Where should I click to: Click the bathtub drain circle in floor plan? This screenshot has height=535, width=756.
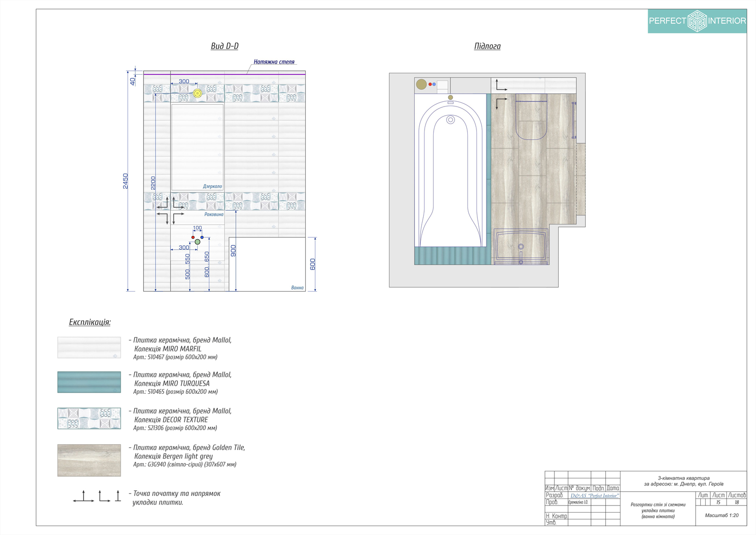[x=450, y=120]
